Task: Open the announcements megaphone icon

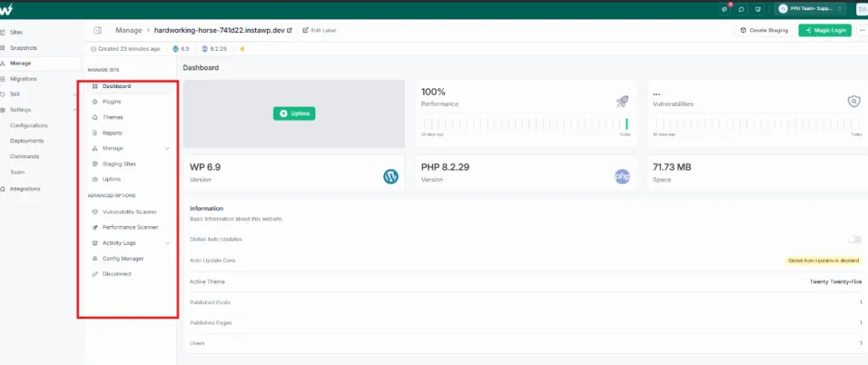Action: tap(725, 8)
